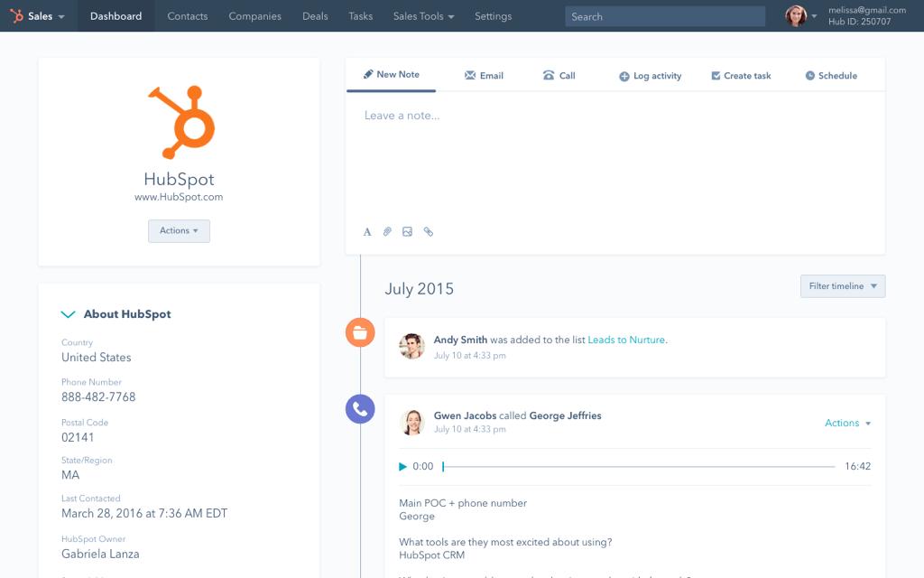Click melissa@gmail.com account text

click(867, 10)
